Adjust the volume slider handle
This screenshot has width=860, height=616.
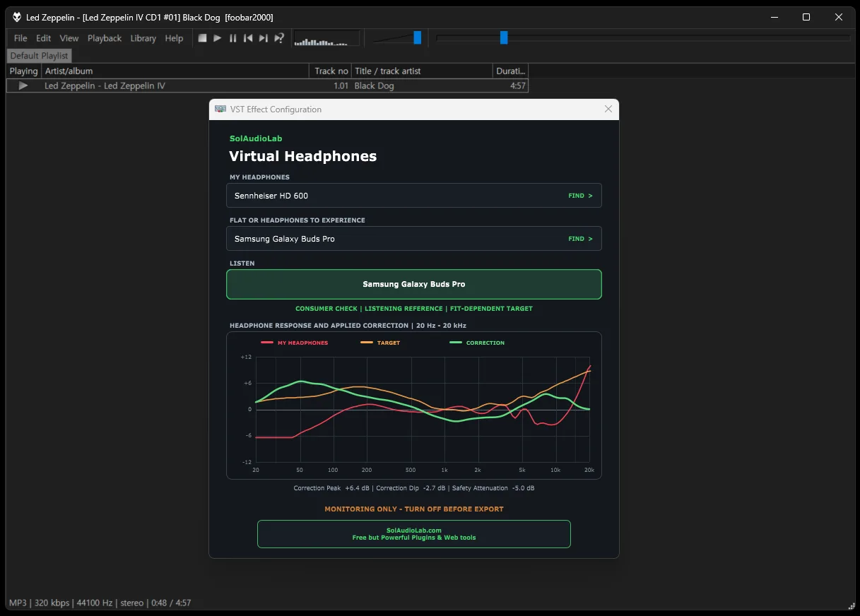coord(418,37)
